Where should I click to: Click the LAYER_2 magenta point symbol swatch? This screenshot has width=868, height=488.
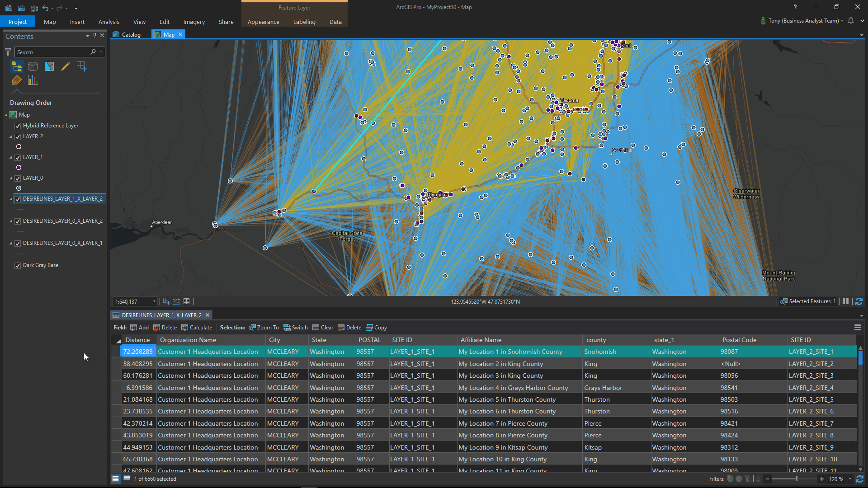click(x=19, y=147)
